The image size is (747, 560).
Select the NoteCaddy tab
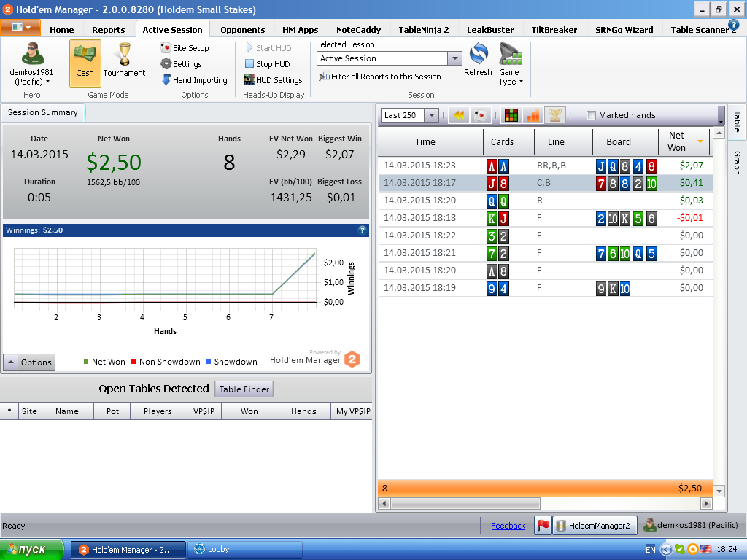pyautogui.click(x=358, y=29)
